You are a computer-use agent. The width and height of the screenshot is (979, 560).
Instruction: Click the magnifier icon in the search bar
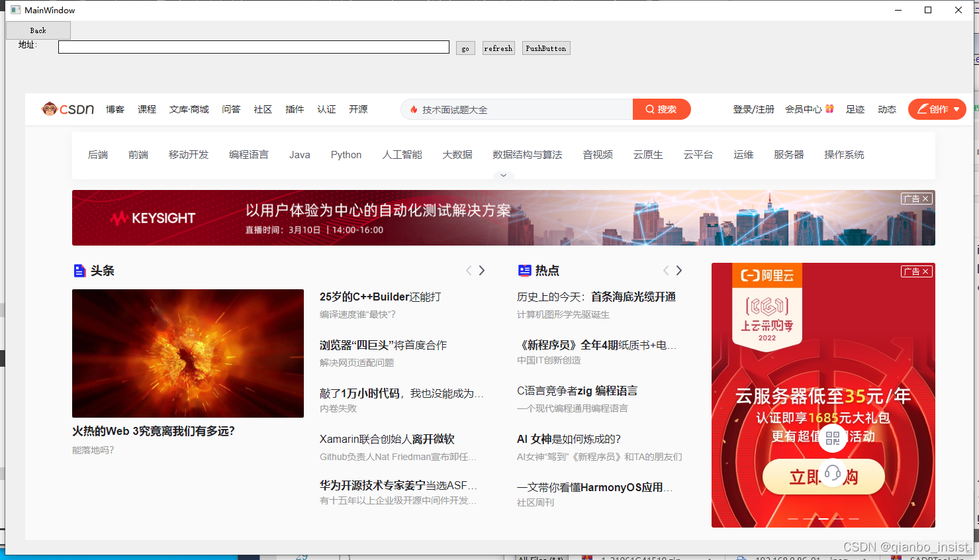(x=649, y=109)
